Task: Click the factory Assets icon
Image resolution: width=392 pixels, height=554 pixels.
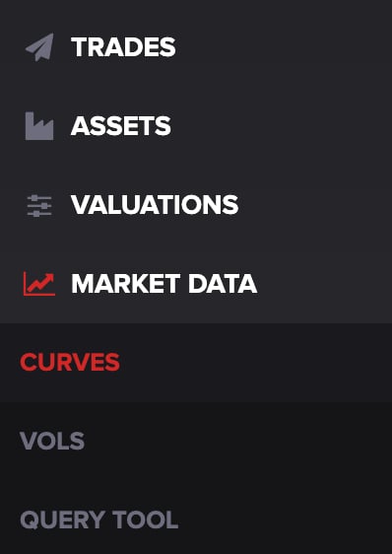Action: [39, 126]
